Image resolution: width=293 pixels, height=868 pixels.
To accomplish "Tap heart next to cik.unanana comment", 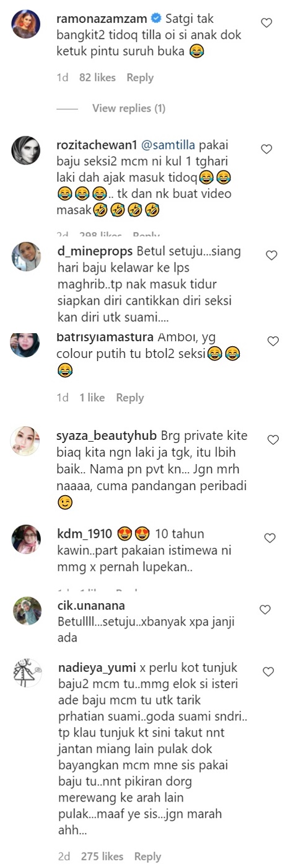I will tap(265, 610).
